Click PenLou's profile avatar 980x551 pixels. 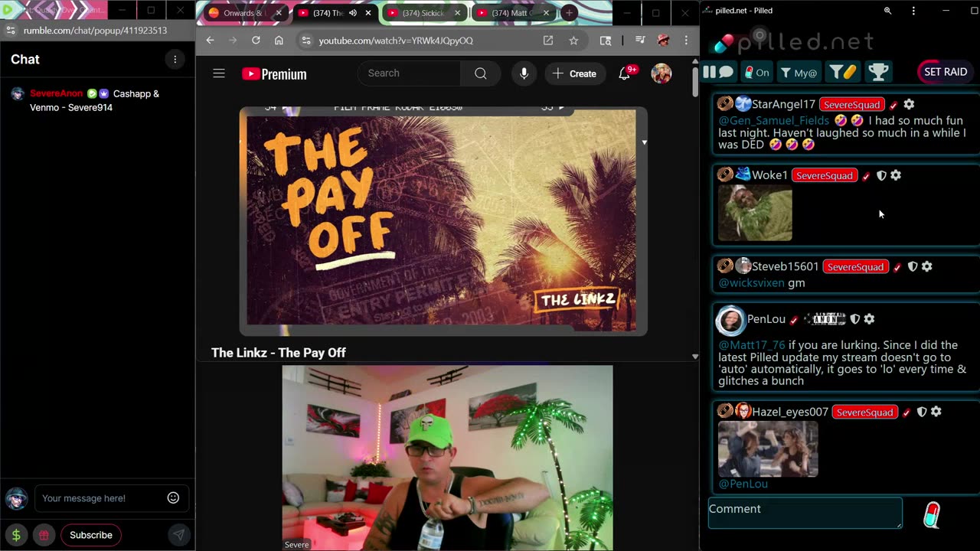730,321
